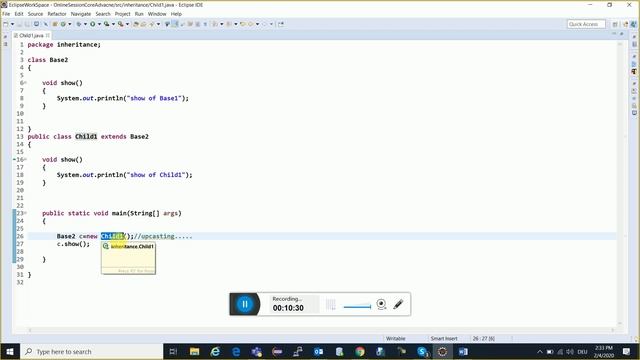Open the Source menu
This screenshot has width=640, height=360.
click(35, 14)
